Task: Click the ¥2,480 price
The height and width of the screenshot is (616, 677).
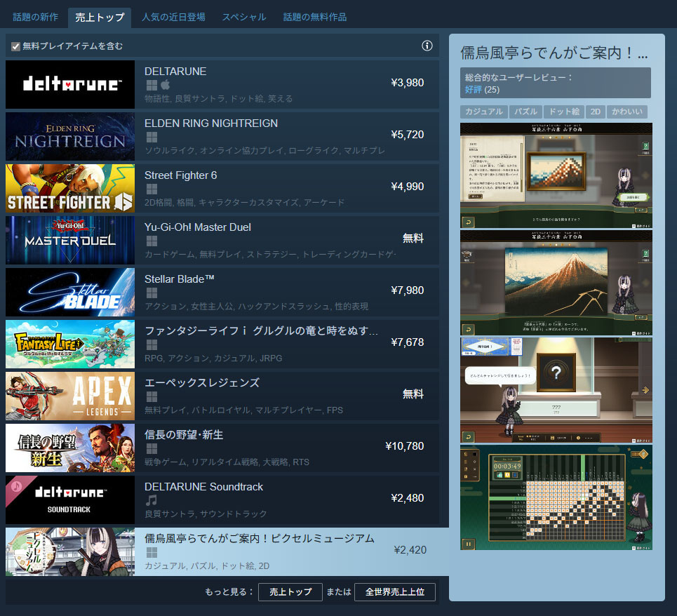Action: click(x=407, y=497)
